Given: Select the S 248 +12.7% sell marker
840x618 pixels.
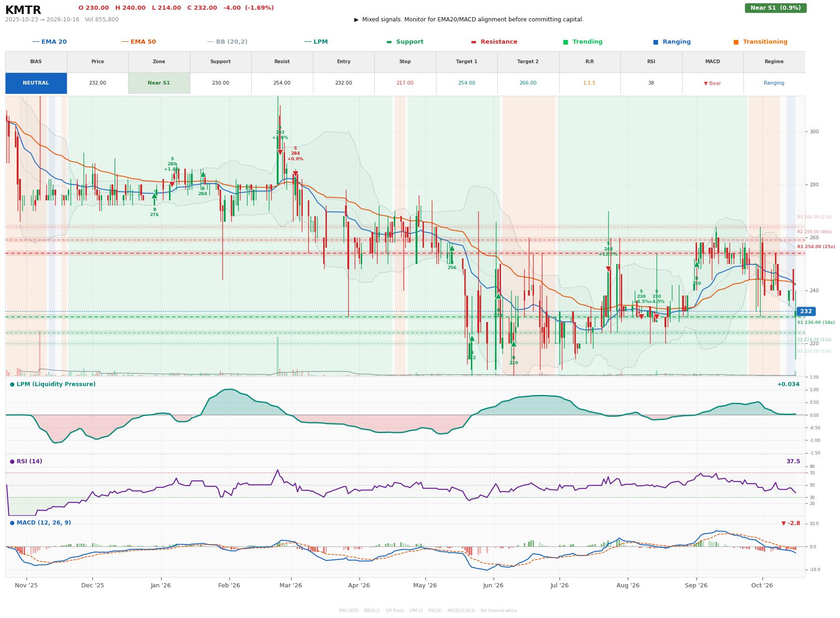Looking at the screenshot, I should pos(608,269).
